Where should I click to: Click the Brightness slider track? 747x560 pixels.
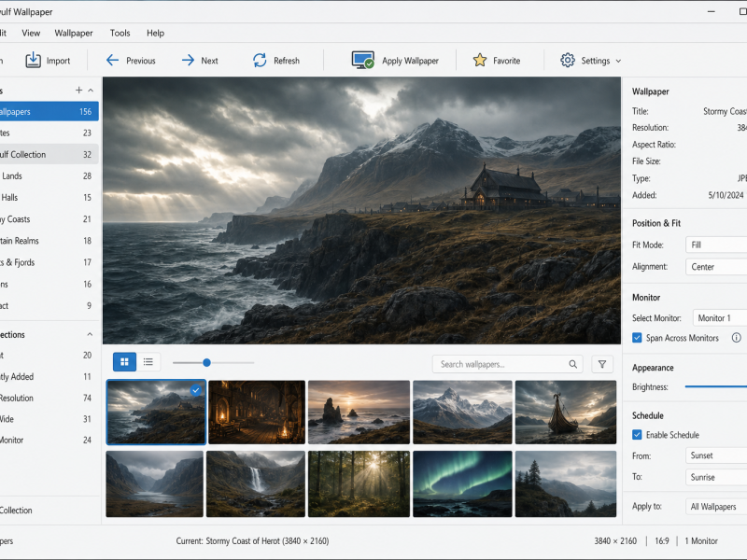(x=715, y=386)
